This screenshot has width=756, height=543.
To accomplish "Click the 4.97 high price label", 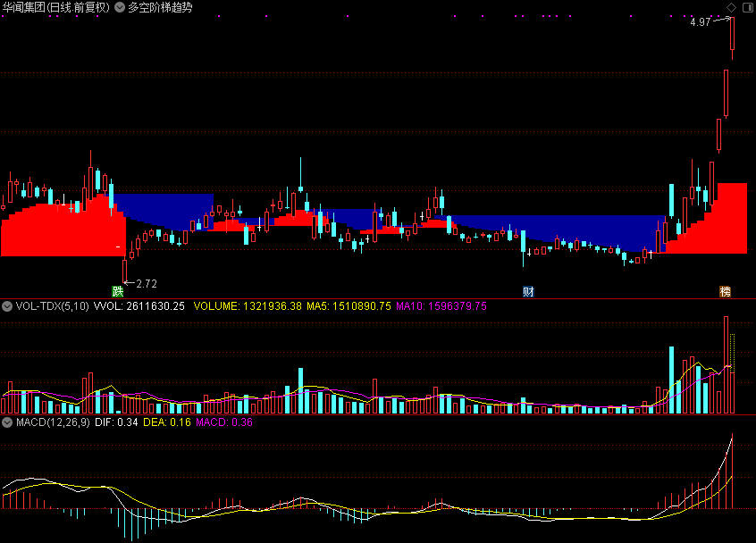I will (700, 22).
